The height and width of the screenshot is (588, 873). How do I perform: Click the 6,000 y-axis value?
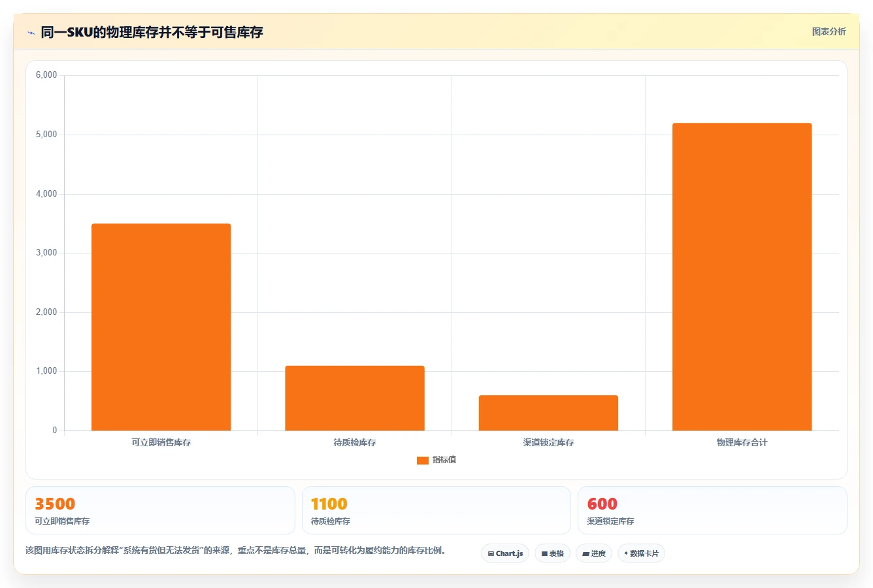[46, 75]
